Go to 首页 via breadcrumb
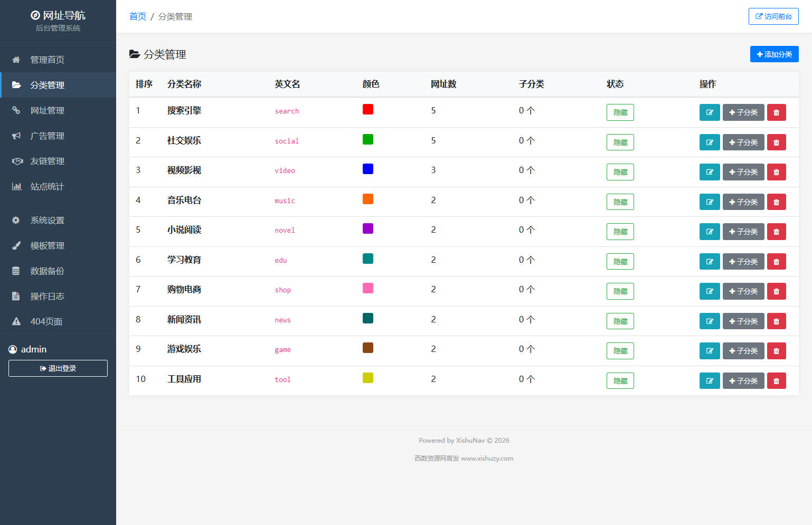 point(138,16)
